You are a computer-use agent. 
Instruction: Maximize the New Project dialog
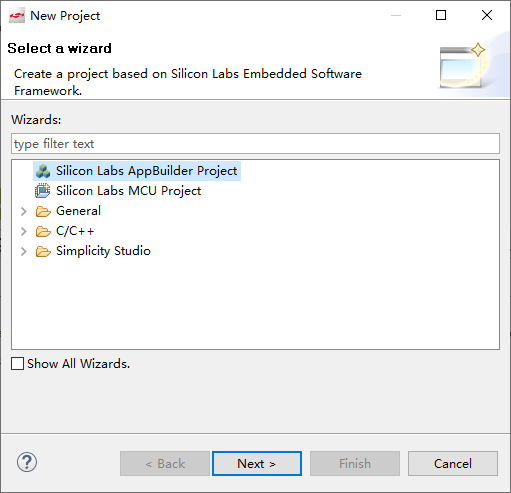(x=441, y=15)
